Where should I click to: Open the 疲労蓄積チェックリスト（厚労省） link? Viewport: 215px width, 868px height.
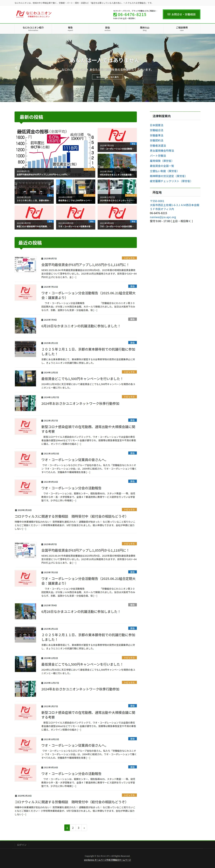[x=170, y=181]
